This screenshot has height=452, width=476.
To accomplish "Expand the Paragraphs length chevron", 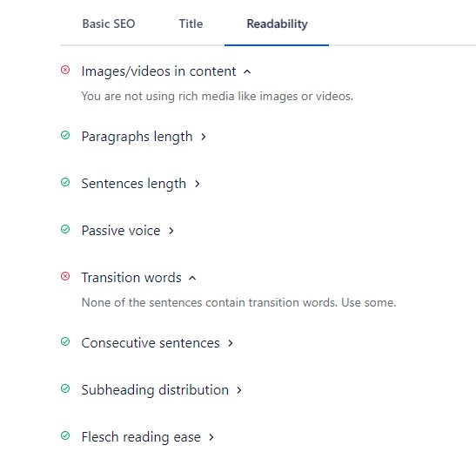I will [204, 137].
